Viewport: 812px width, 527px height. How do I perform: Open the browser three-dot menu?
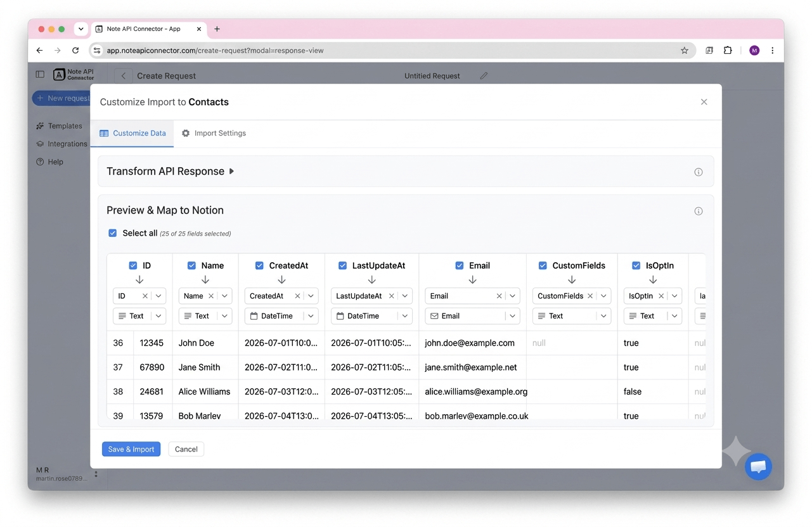tap(772, 51)
